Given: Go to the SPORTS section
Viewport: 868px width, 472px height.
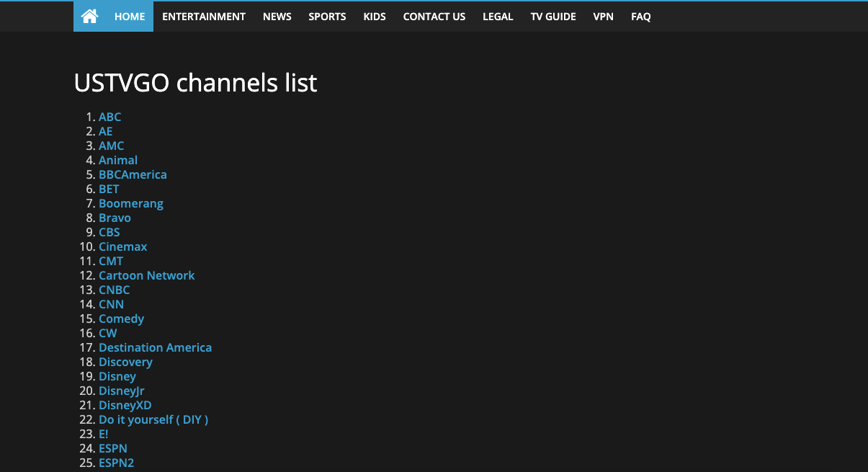Looking at the screenshot, I should click(x=327, y=17).
